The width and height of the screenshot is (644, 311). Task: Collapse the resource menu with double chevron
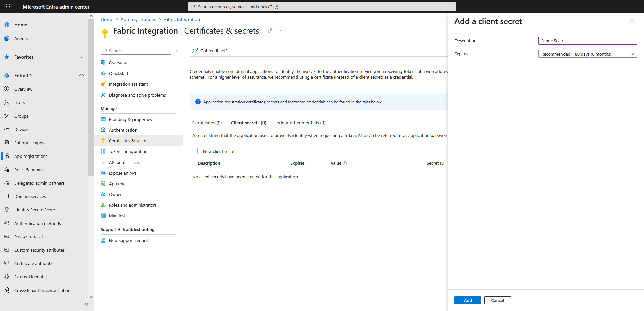[177, 51]
